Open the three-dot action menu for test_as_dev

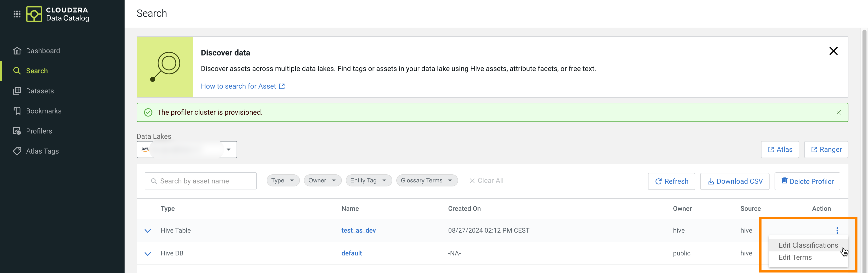[837, 230]
